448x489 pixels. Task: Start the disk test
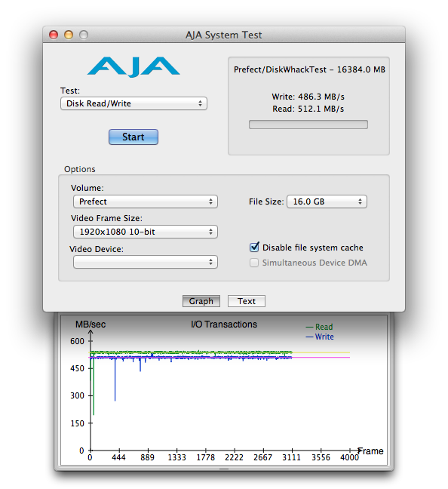tap(133, 137)
